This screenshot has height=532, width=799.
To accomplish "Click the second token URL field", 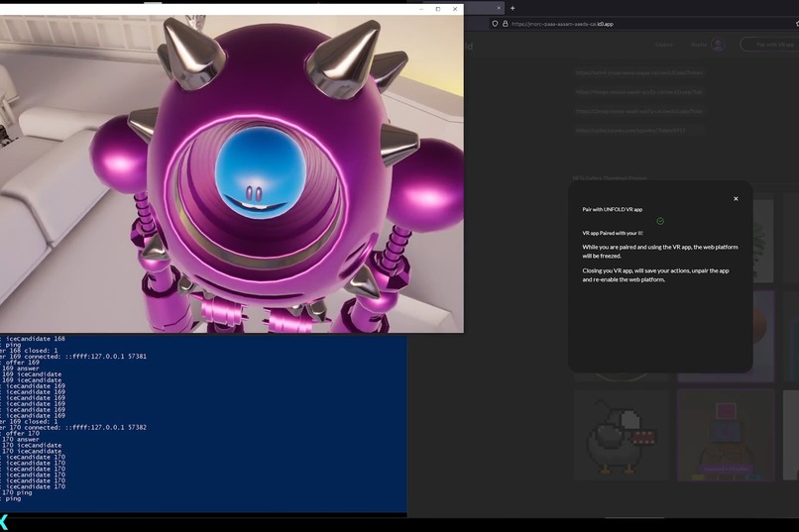I will [639, 92].
